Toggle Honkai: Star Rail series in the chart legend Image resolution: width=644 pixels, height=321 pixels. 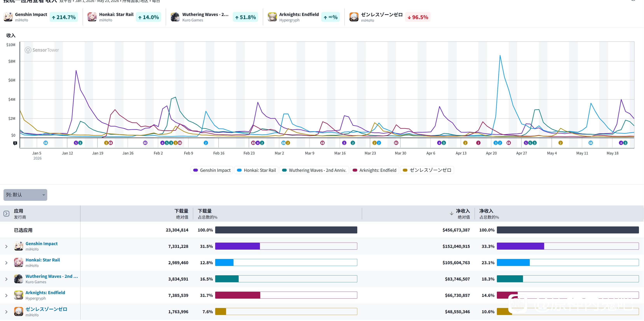257,170
